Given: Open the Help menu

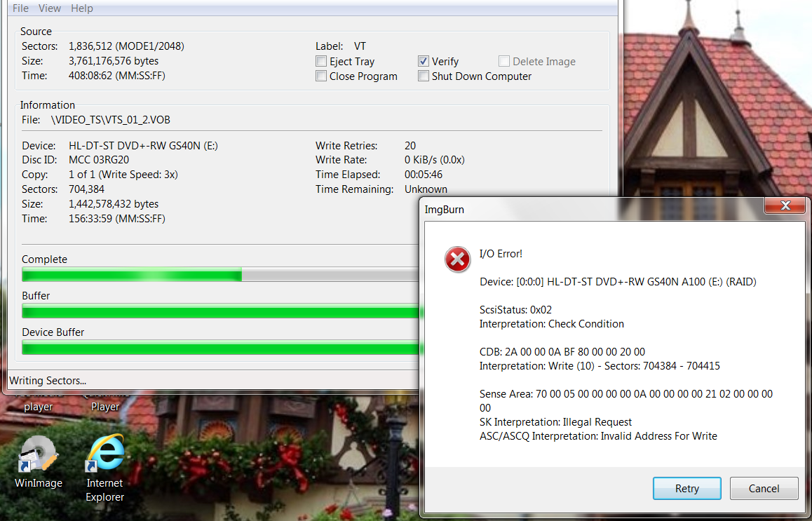Looking at the screenshot, I should click(82, 8).
